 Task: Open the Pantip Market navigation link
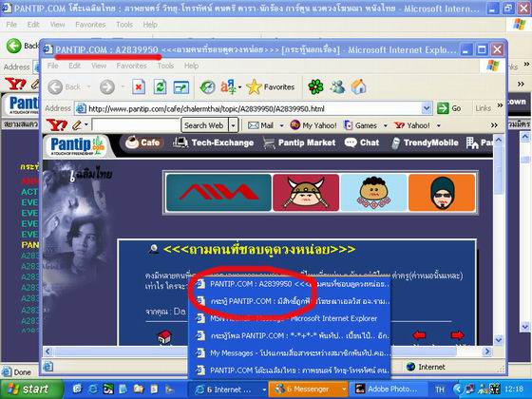[x=299, y=142]
